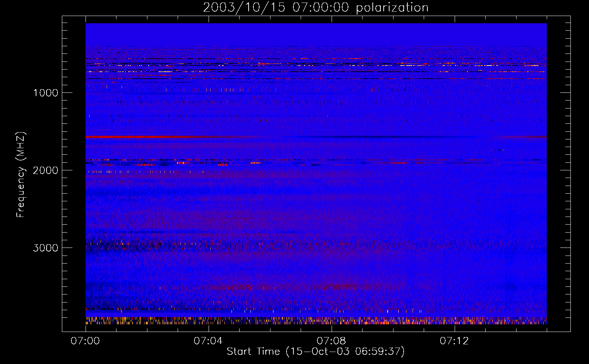Click the 07:04 time axis label
Screen dimensions: 589x364
tap(208, 341)
